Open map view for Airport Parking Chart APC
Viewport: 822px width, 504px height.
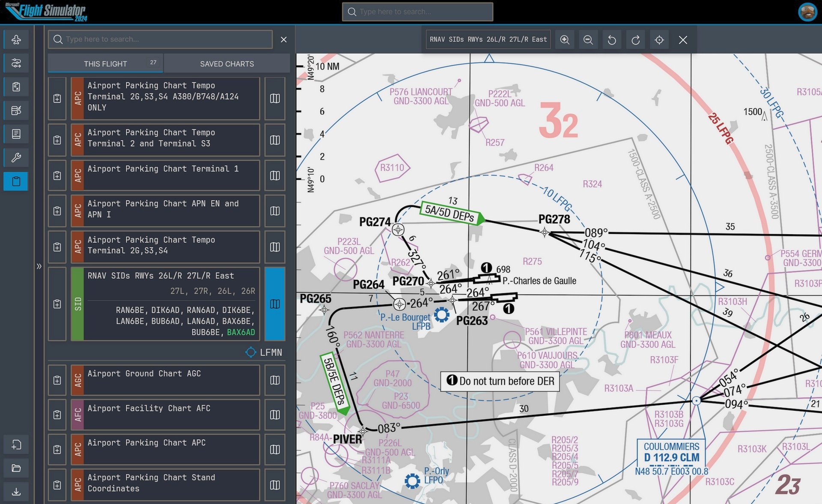[275, 449]
